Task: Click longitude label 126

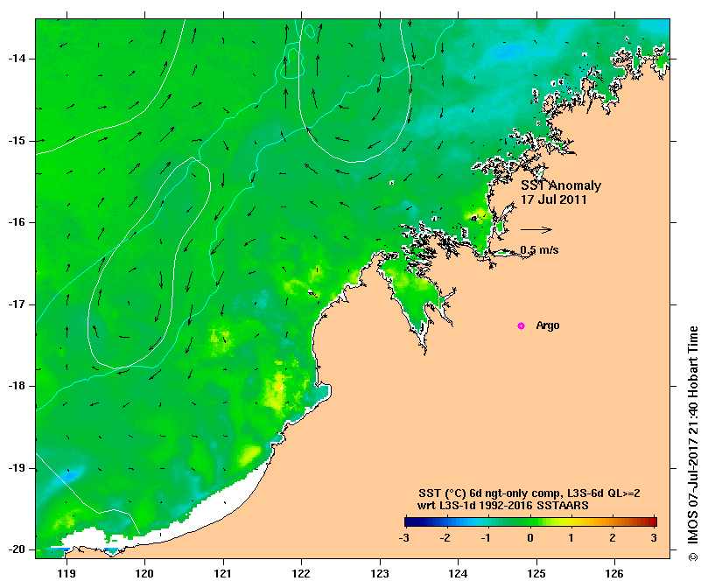Action: coord(614,573)
